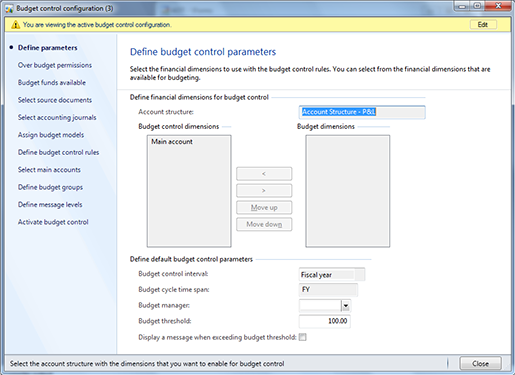The width and height of the screenshot is (515, 375).
Task: Click the move right '>' button
Action: (264, 191)
